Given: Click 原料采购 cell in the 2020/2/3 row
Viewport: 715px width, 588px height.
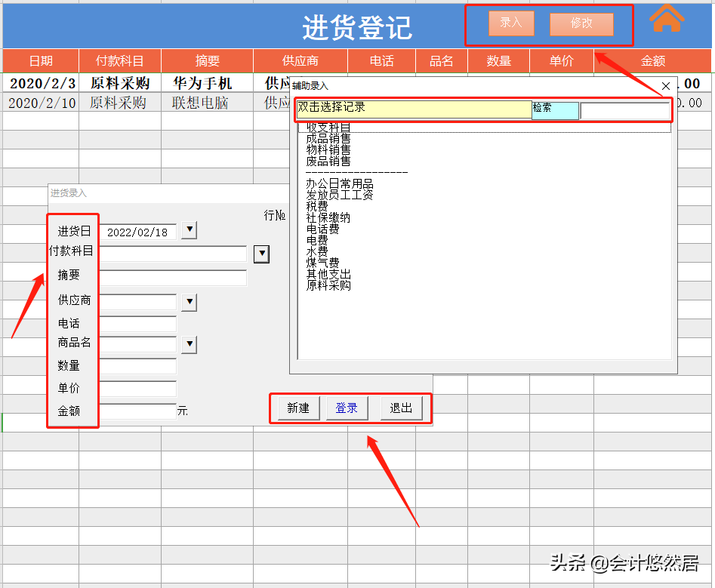Looking at the screenshot, I should pos(120,84).
